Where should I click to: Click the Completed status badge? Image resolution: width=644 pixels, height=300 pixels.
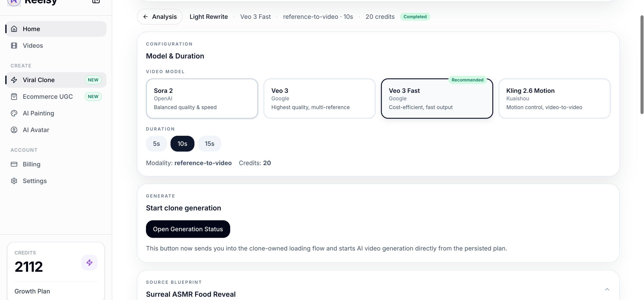415,16
